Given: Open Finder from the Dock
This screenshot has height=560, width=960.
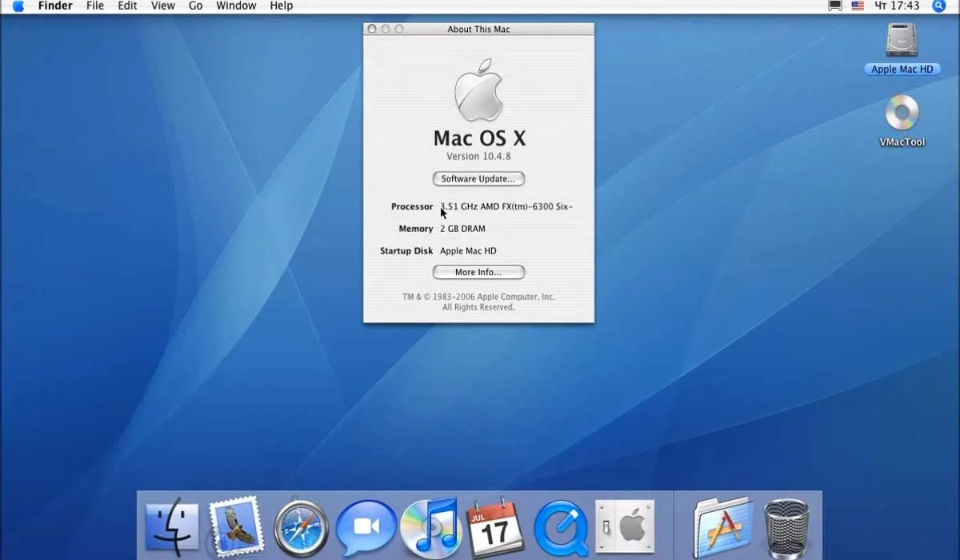Looking at the screenshot, I should tap(172, 528).
